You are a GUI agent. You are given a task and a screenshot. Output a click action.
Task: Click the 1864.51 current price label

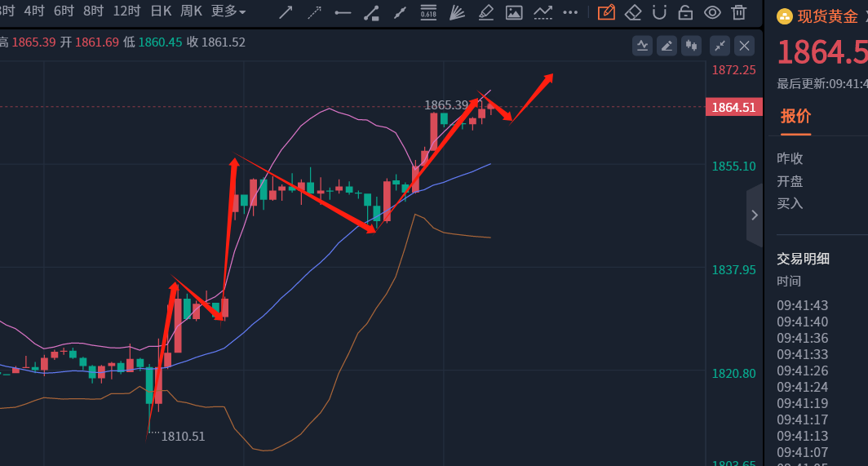coord(734,107)
